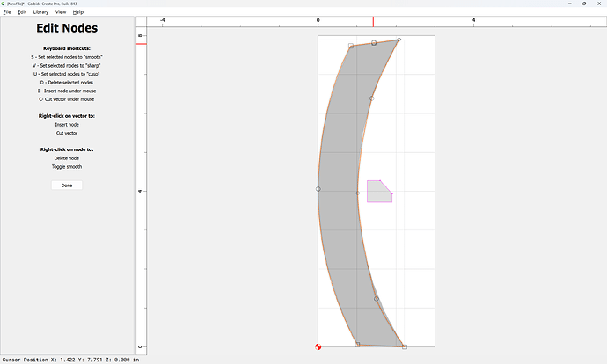Viewport: 607px width, 364px height.
Task: Click the small pink-outlined polygon shape
Action: click(377, 193)
